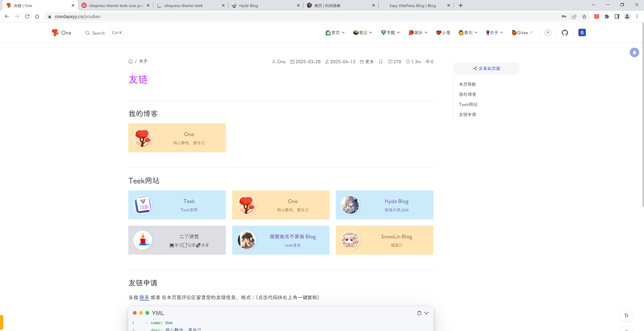
Task: Expand the 索引 nav dropdown
Action: point(468,33)
